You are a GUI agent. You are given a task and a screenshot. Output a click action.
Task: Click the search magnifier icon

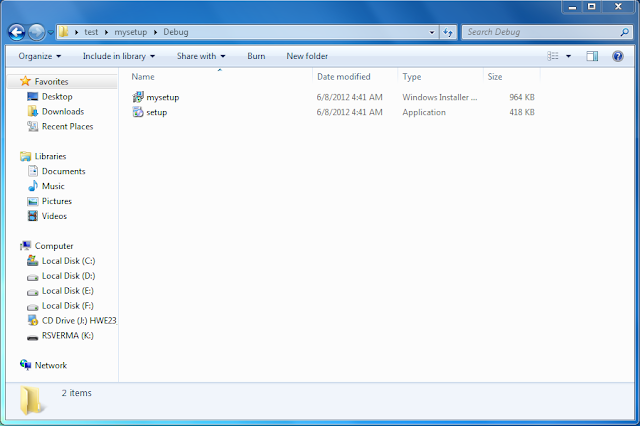(624, 32)
